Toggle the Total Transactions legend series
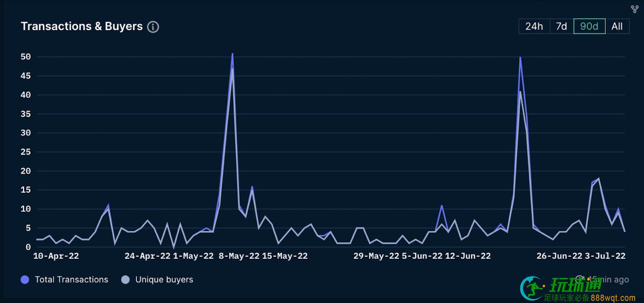Image resolution: width=644 pixels, height=303 pixels. (65, 279)
